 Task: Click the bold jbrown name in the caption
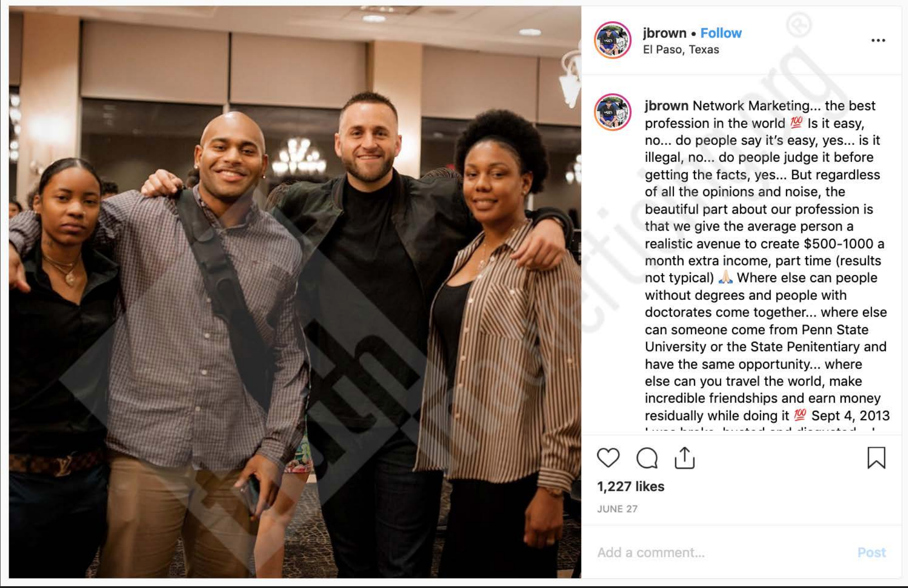point(666,106)
